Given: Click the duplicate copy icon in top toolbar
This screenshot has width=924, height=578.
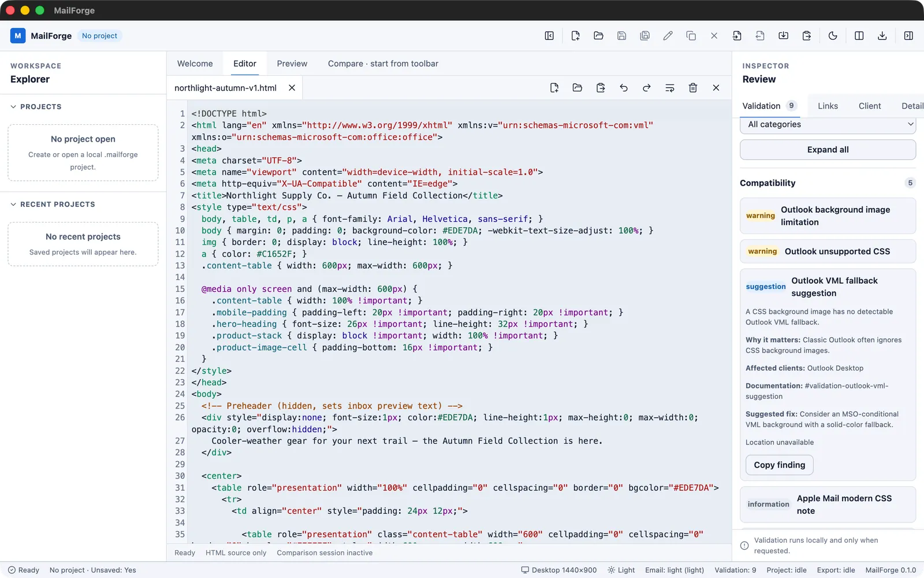Looking at the screenshot, I should tap(691, 36).
